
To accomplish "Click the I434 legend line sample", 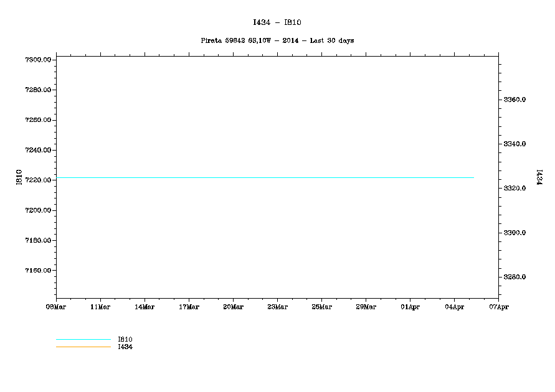I will tap(83, 347).
